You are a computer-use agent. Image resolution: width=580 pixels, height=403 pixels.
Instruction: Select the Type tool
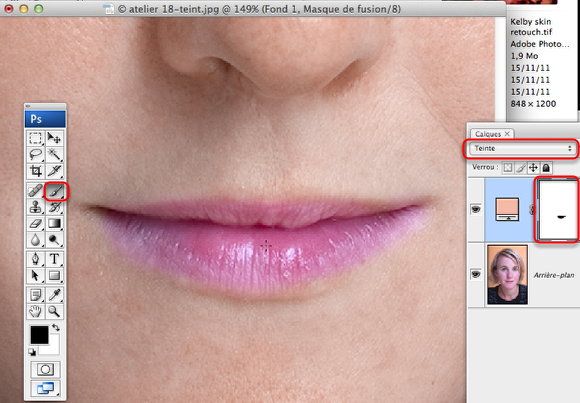[x=55, y=259]
